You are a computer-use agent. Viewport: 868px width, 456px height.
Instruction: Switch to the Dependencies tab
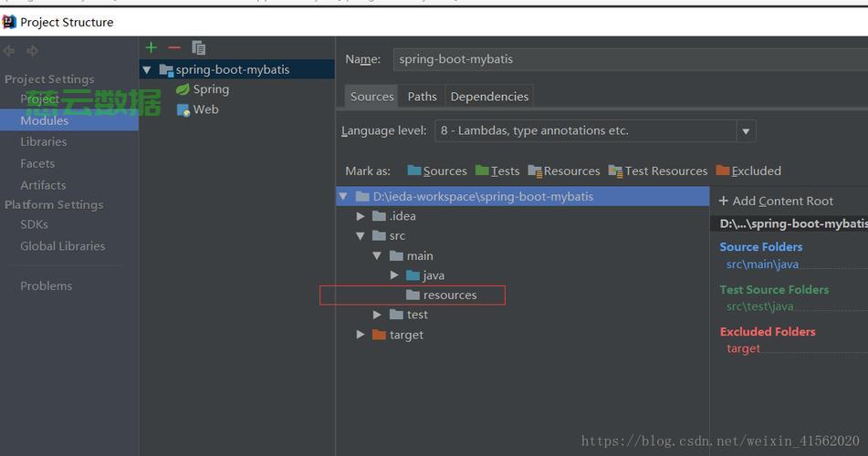[x=489, y=97]
